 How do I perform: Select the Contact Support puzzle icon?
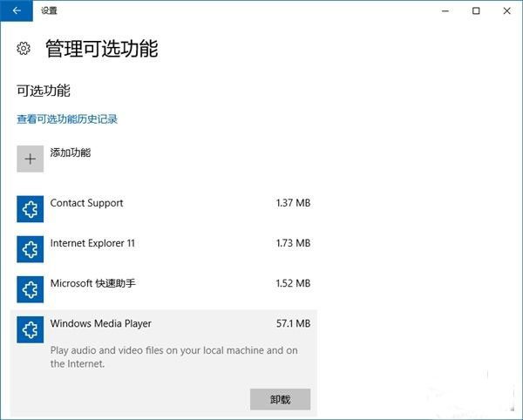coord(30,209)
